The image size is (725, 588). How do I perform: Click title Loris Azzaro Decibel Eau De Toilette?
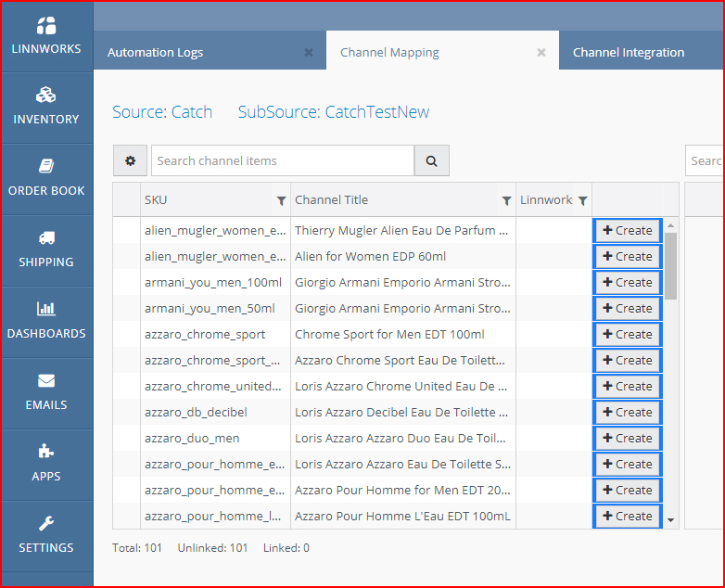[401, 412]
